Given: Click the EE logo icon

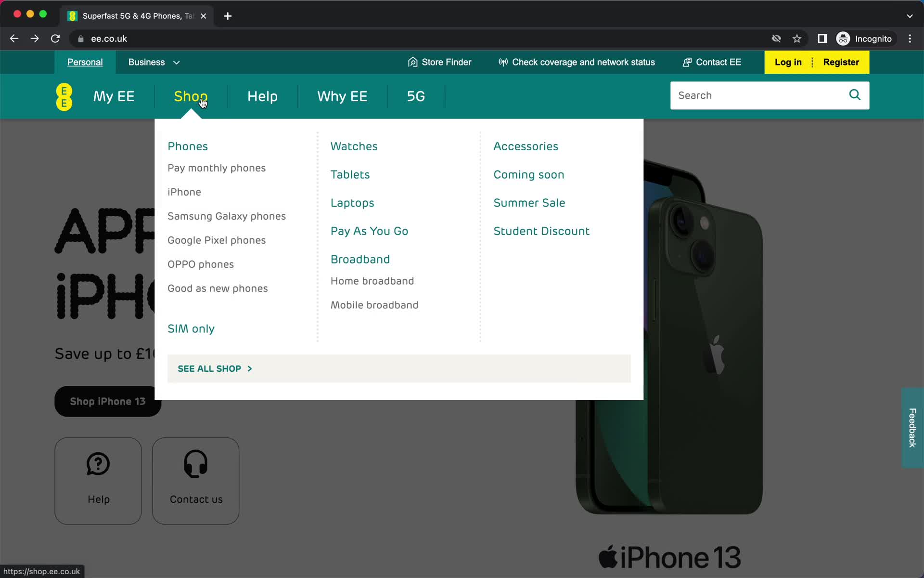Looking at the screenshot, I should tap(64, 96).
